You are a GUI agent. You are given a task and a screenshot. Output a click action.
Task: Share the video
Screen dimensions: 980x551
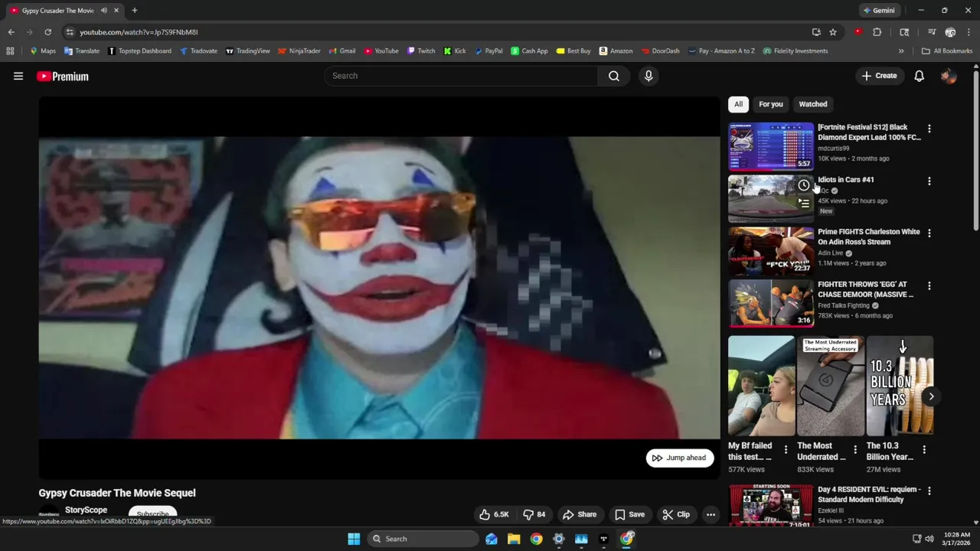tap(579, 514)
